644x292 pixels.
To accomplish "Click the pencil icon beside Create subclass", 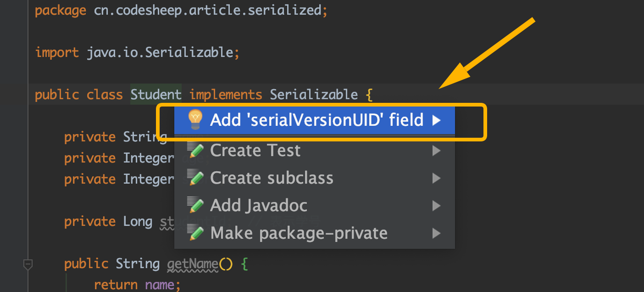I will click(x=195, y=178).
